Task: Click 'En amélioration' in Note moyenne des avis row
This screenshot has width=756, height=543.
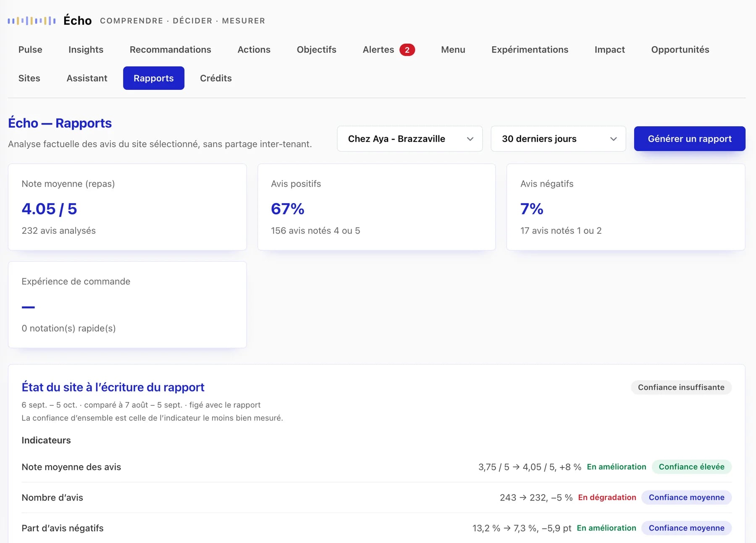Action: coord(617,467)
